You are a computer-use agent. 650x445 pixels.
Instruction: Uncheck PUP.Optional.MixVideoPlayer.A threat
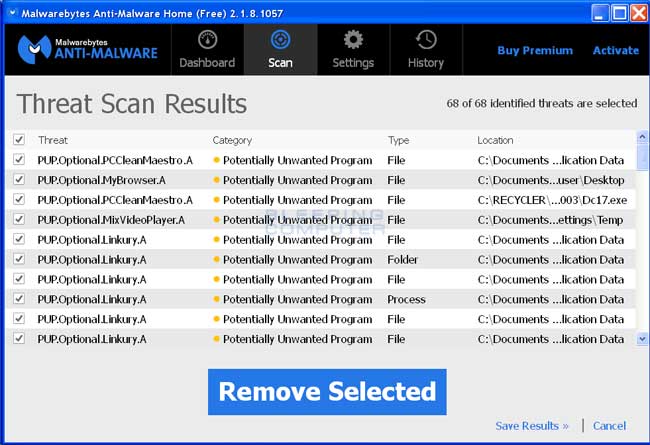coord(19,219)
